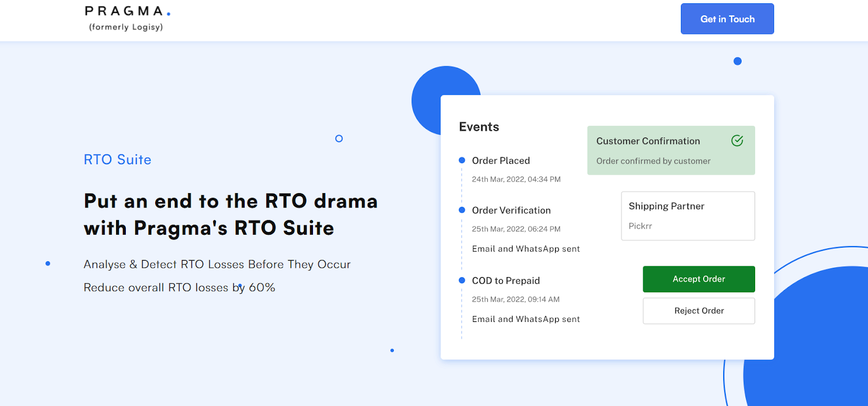Click the Get in Touch button
Screen dimensions: 868x406
click(727, 19)
